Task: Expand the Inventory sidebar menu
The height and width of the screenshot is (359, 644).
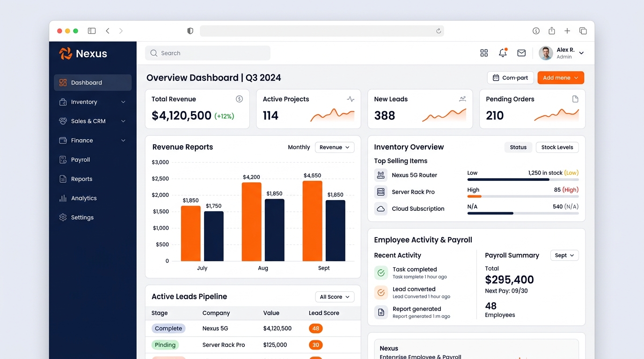Action: pos(93,102)
